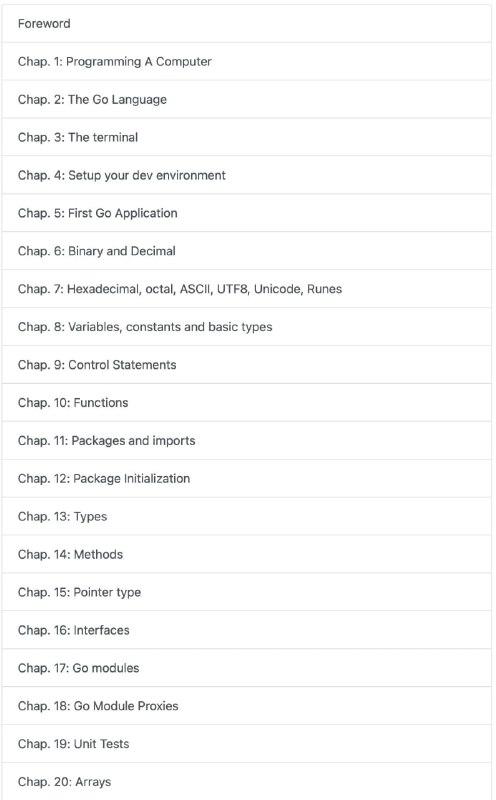Viewport: 496px width, 800px height.
Task: Select Chap. 8: Variables, constants and basic types
Action: pos(246,327)
